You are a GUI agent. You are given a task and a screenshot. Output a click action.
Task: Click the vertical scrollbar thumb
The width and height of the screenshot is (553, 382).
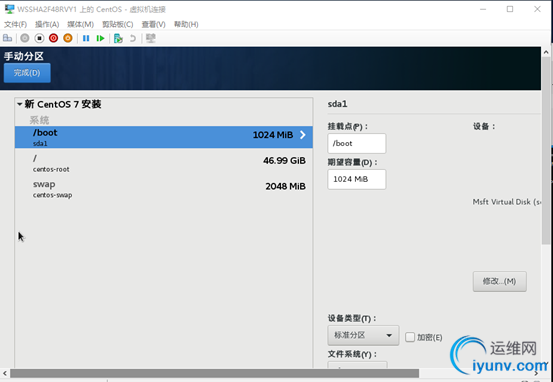(x=546, y=152)
